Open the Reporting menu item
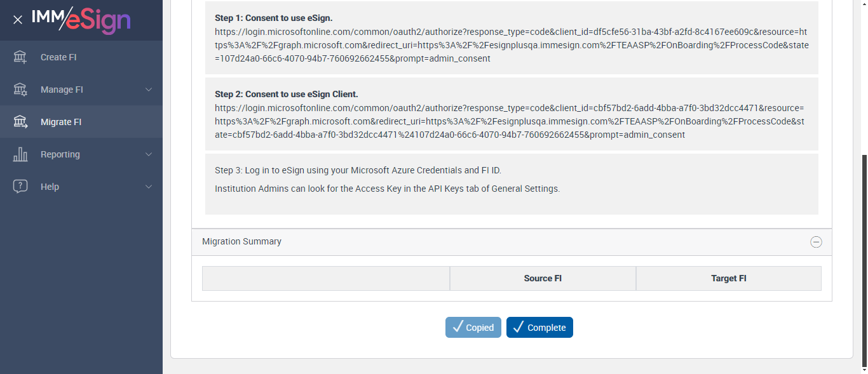The width and height of the screenshot is (868, 374). click(x=60, y=154)
